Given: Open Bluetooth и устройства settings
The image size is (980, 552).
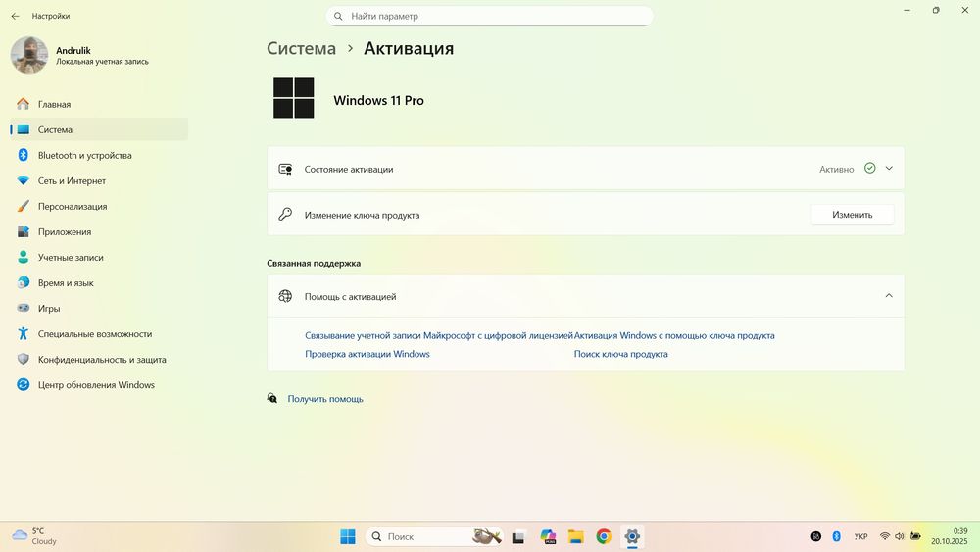Looking at the screenshot, I should [x=99, y=155].
